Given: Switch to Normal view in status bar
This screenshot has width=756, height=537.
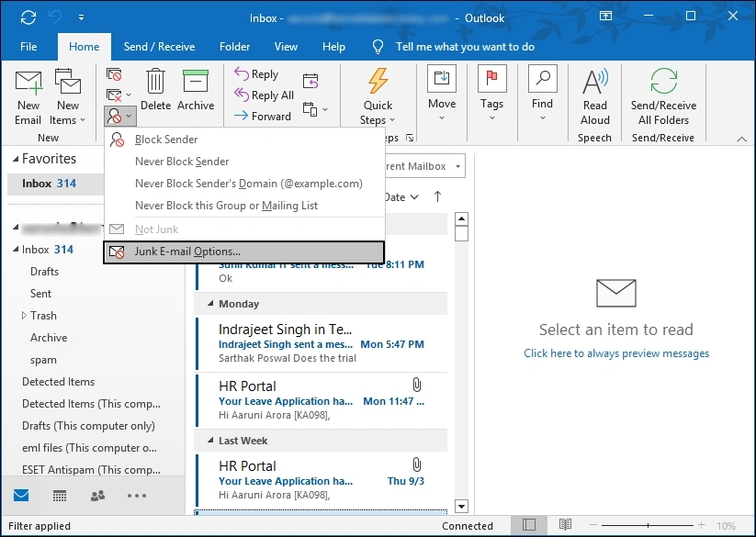Looking at the screenshot, I should pyautogui.click(x=529, y=525).
